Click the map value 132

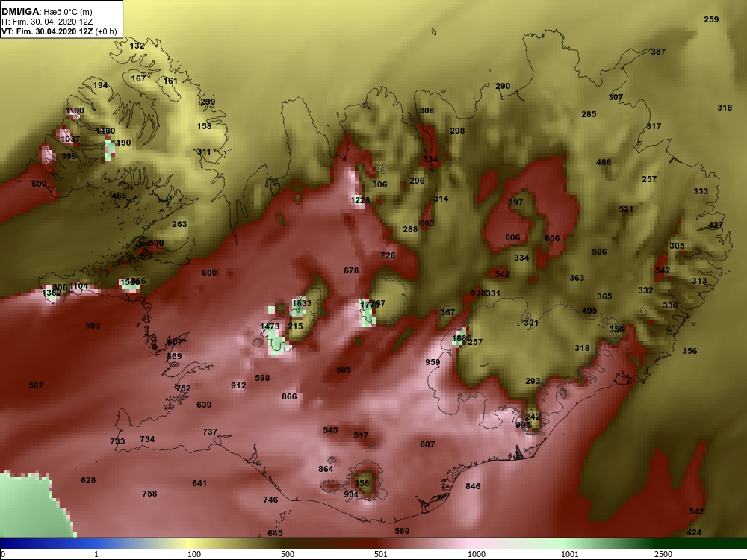coord(137,46)
